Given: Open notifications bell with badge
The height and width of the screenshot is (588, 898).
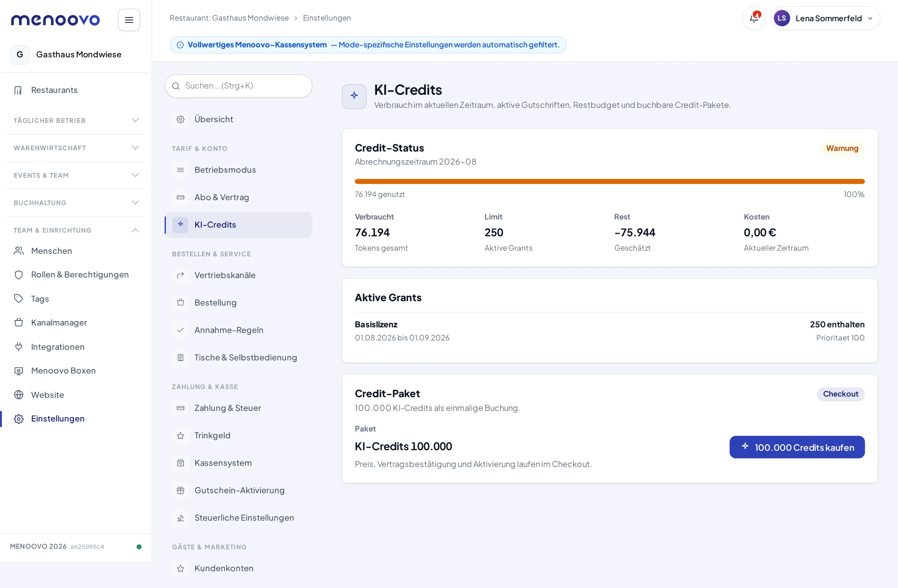Looking at the screenshot, I should point(754,18).
